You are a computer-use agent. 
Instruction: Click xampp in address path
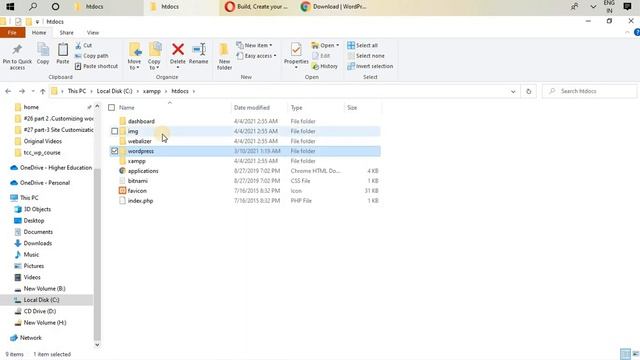[x=152, y=91]
